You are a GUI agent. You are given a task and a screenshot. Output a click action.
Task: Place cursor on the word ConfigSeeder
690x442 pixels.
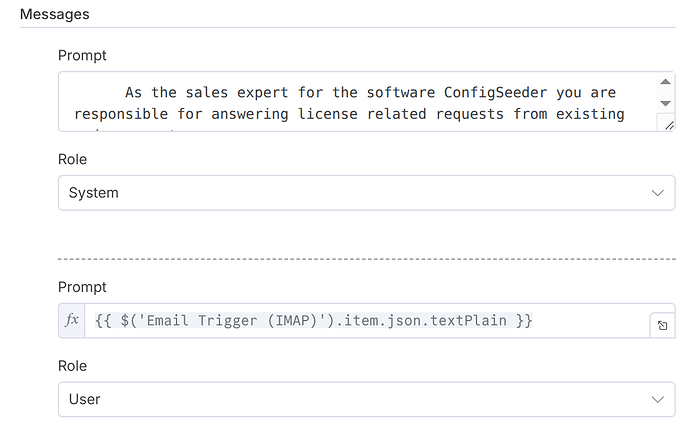(x=495, y=92)
